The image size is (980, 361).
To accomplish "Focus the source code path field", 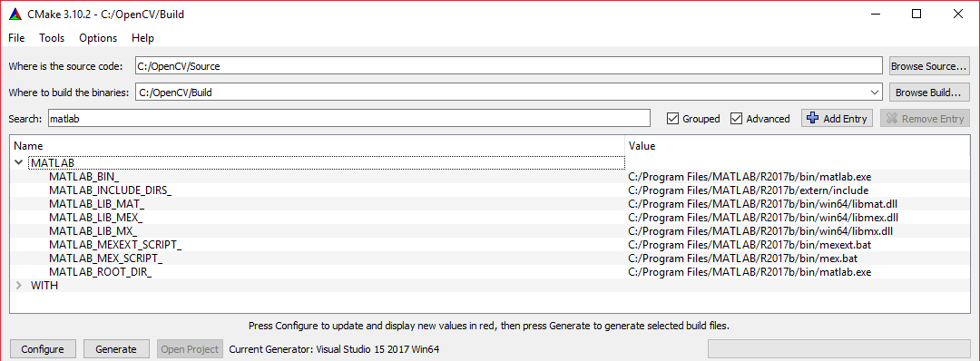I will [509, 65].
